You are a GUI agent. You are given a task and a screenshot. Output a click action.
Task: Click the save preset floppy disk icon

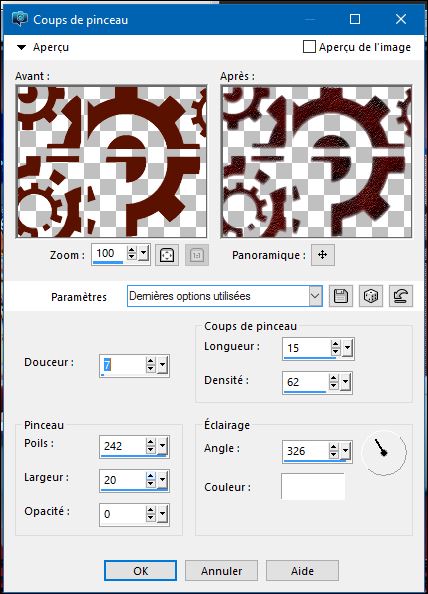341,296
